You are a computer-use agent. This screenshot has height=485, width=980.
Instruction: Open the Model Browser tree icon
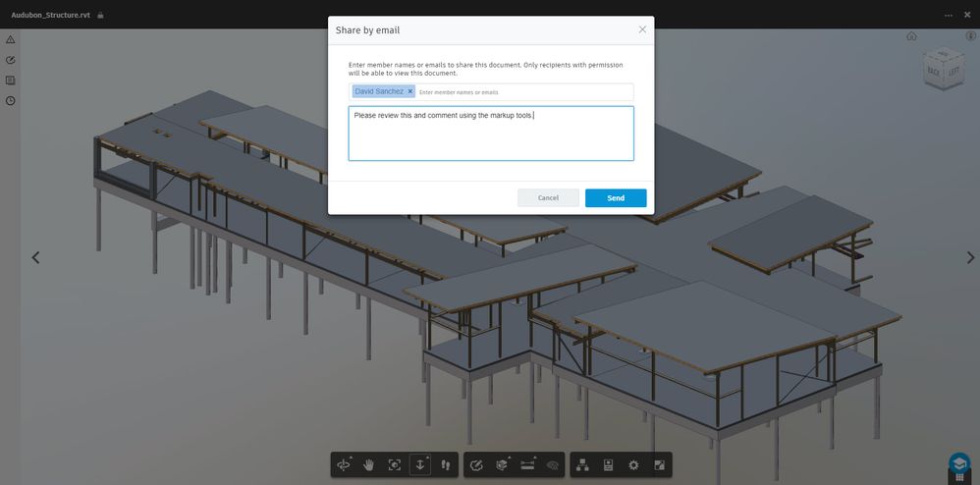point(582,464)
